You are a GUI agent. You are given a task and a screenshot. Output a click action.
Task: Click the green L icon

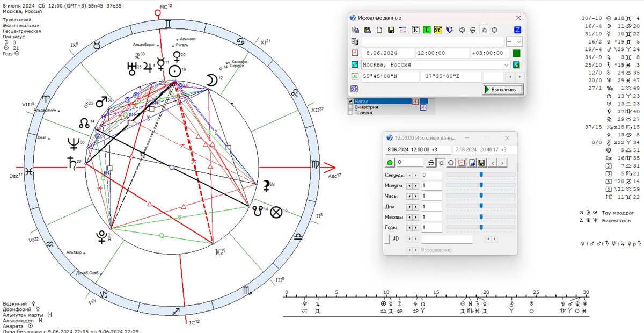pyautogui.click(x=427, y=30)
